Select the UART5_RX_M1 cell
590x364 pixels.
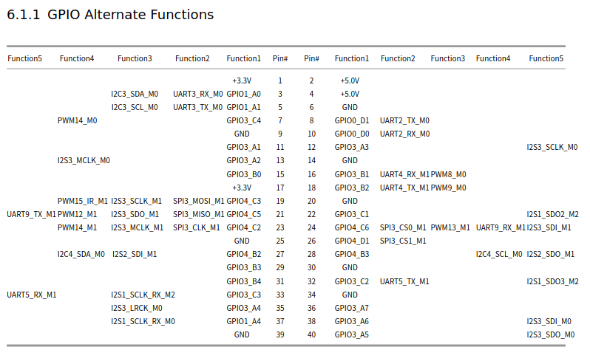point(31,295)
